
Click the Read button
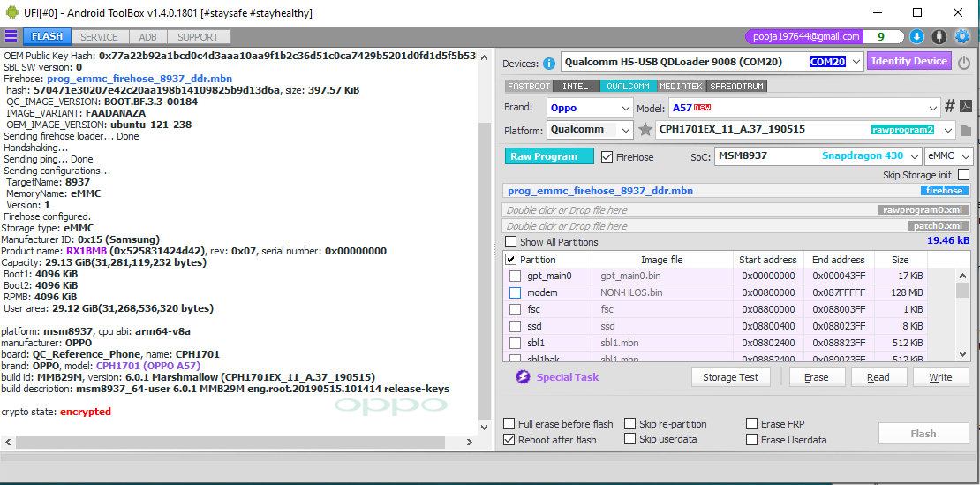click(878, 377)
